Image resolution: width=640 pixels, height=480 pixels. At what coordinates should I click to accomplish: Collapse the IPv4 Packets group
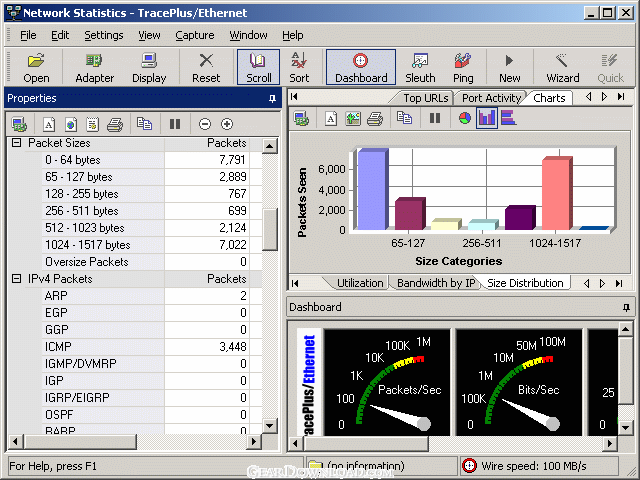pyautogui.click(x=16, y=279)
